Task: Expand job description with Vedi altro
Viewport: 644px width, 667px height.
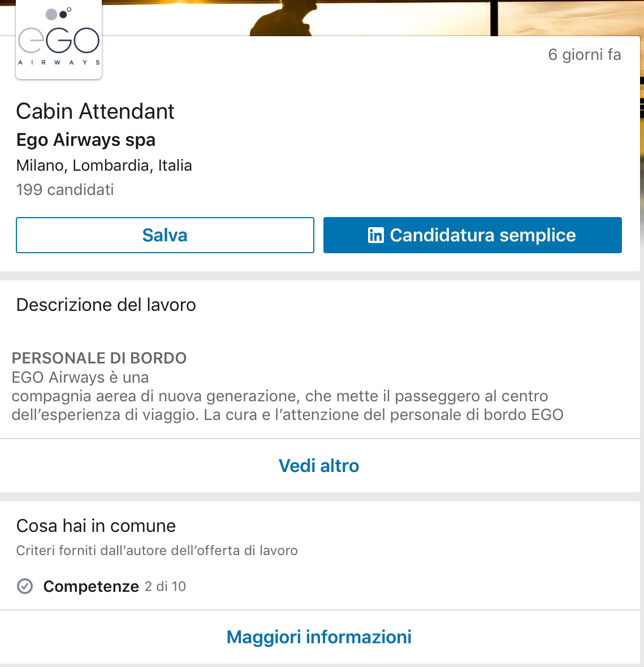Action: [x=319, y=466]
